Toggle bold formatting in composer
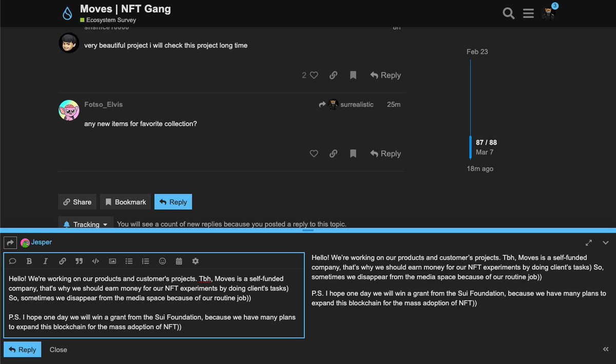Screen dimensions: 616x364 point(29,261)
